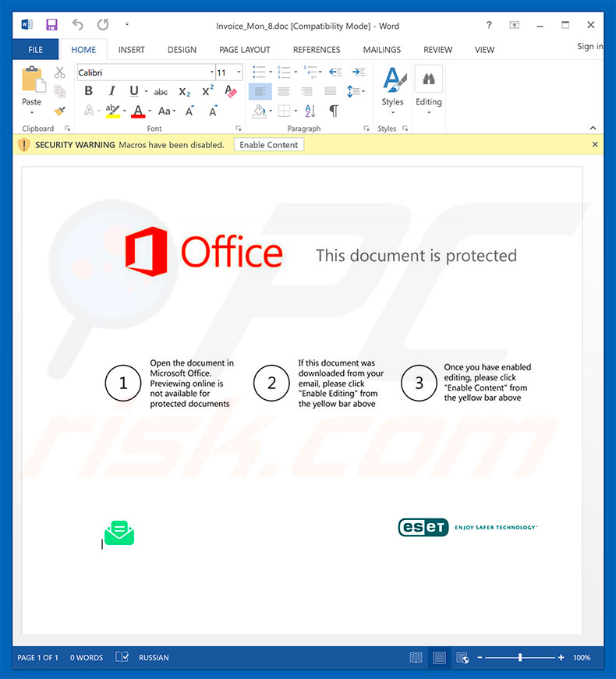Collapse the ribbon with chevron
The height and width of the screenshot is (679, 616).
pyautogui.click(x=593, y=128)
